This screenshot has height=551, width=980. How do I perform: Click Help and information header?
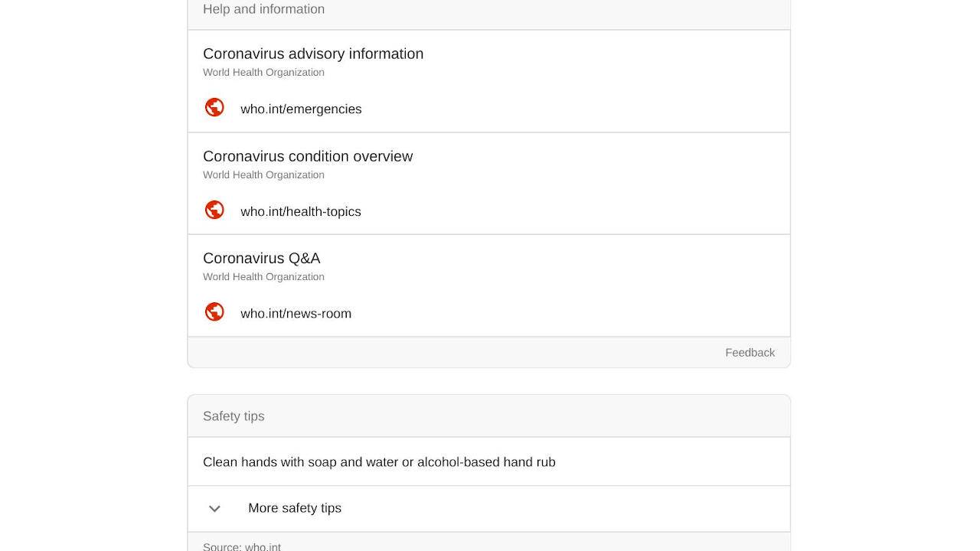pos(489,11)
